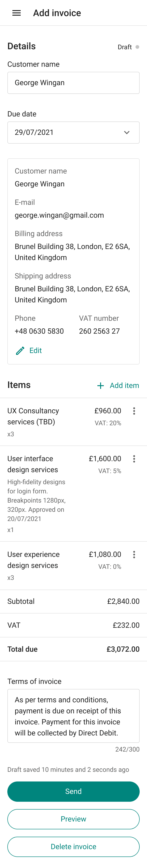Select the UX Consultancy services (TBD) item
Screen dimensions: 147x868
[x=73, y=422]
